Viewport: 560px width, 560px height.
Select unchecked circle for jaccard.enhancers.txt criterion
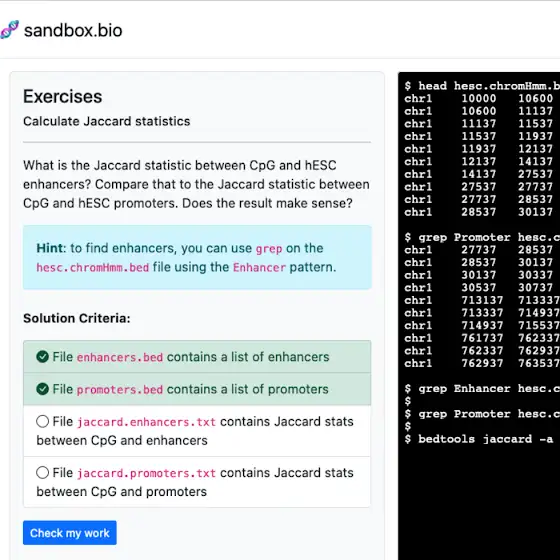coord(42,421)
